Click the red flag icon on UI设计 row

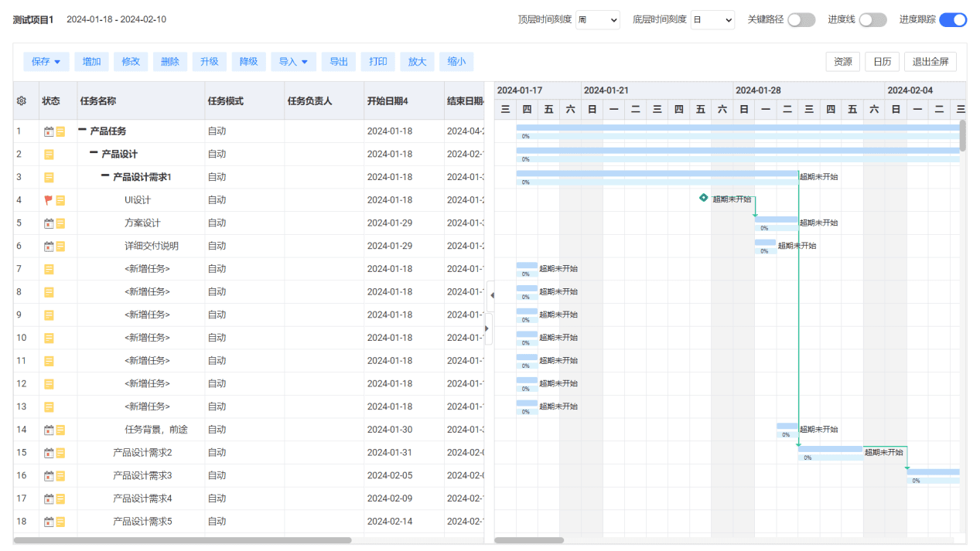point(49,200)
